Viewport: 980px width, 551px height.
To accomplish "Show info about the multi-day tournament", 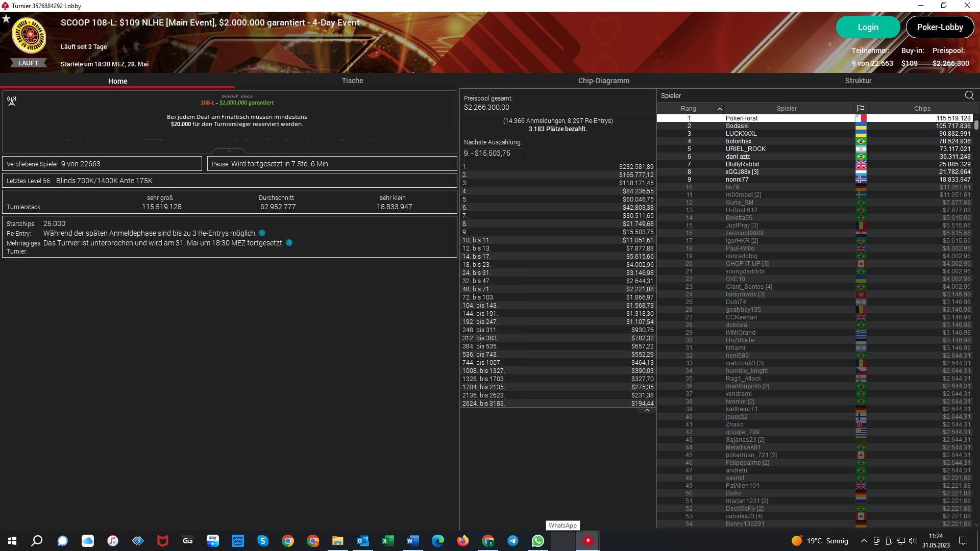I will 289,243.
